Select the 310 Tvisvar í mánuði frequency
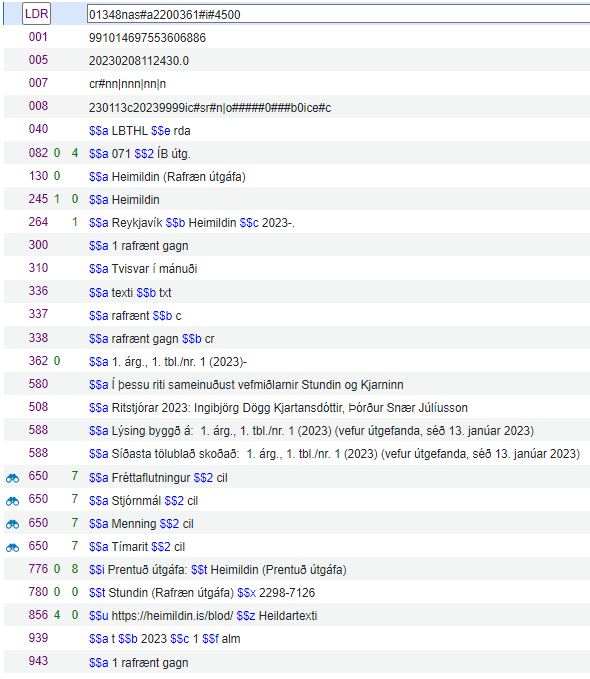590x679 pixels. [x=143, y=268]
